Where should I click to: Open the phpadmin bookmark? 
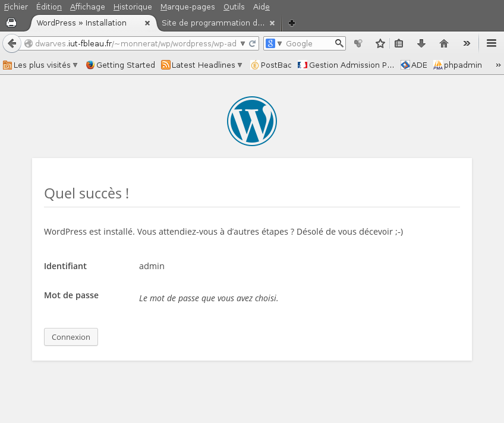(458, 65)
